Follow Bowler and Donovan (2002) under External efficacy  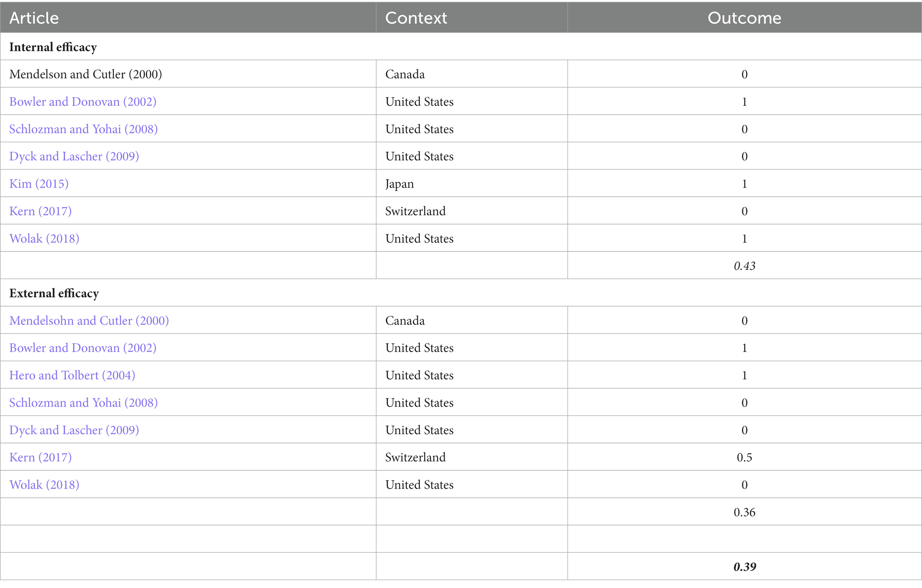(83, 348)
